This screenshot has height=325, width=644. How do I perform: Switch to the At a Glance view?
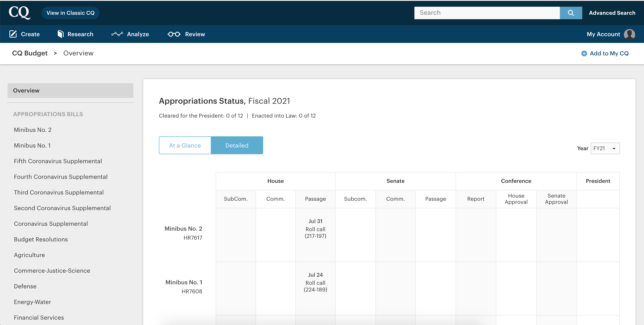point(185,145)
